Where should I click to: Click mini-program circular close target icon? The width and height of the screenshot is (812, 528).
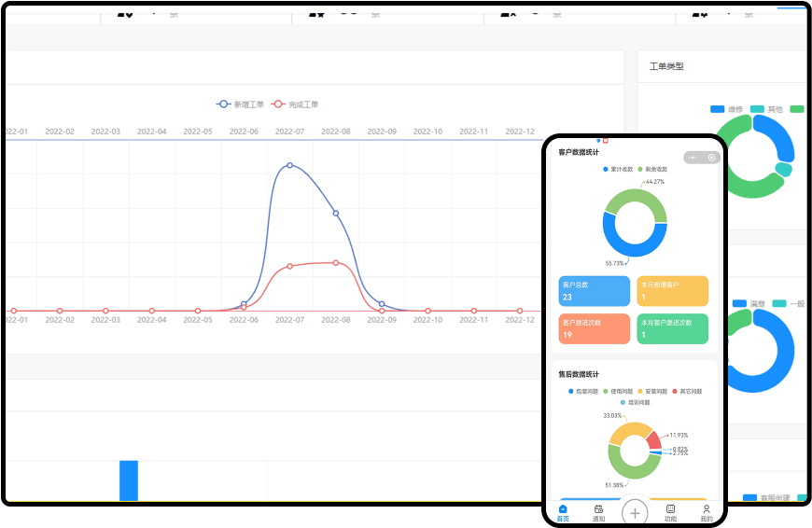[712, 158]
